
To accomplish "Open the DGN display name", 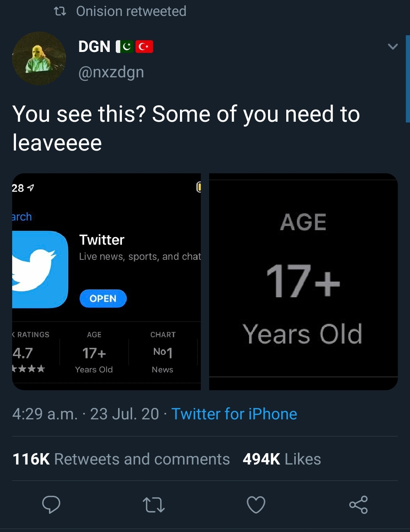I will (x=94, y=47).
